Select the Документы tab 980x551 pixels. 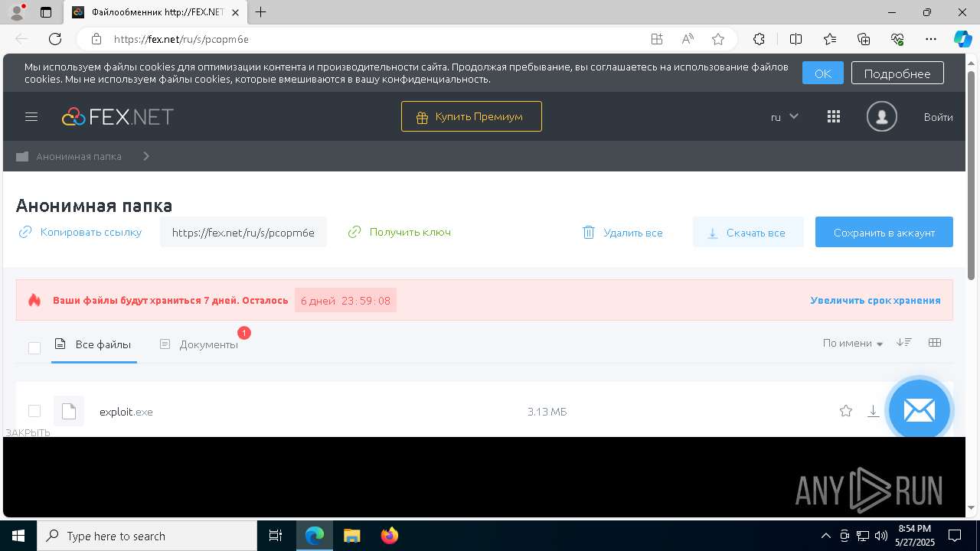coord(199,344)
